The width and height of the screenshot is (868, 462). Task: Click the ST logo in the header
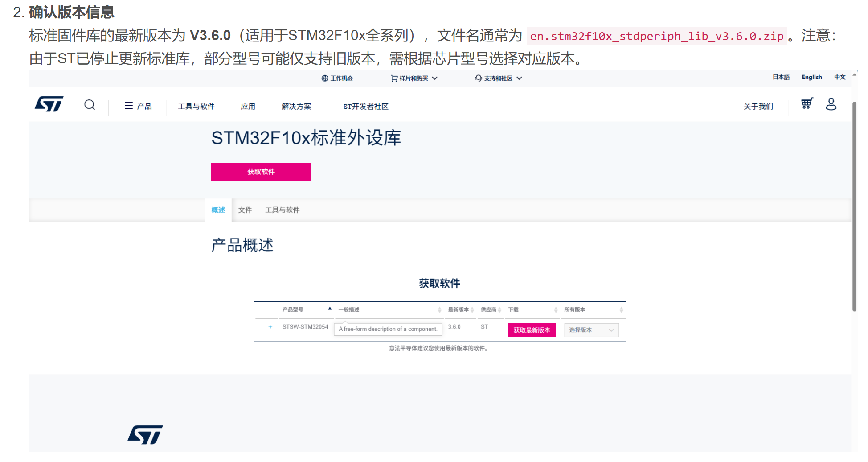coord(49,104)
